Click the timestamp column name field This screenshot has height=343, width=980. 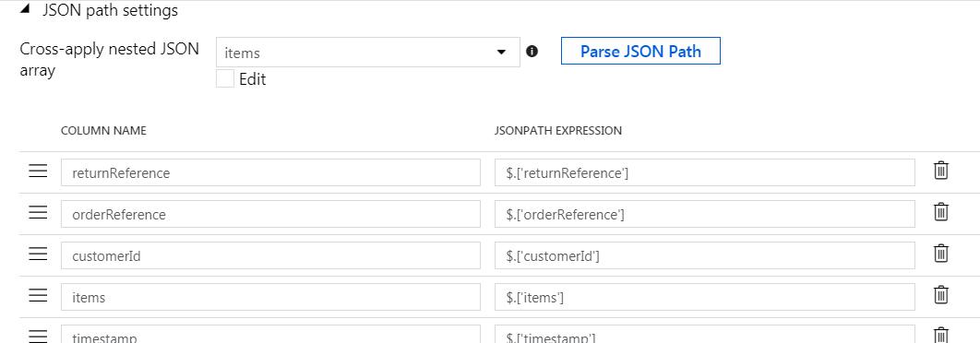click(x=270, y=335)
